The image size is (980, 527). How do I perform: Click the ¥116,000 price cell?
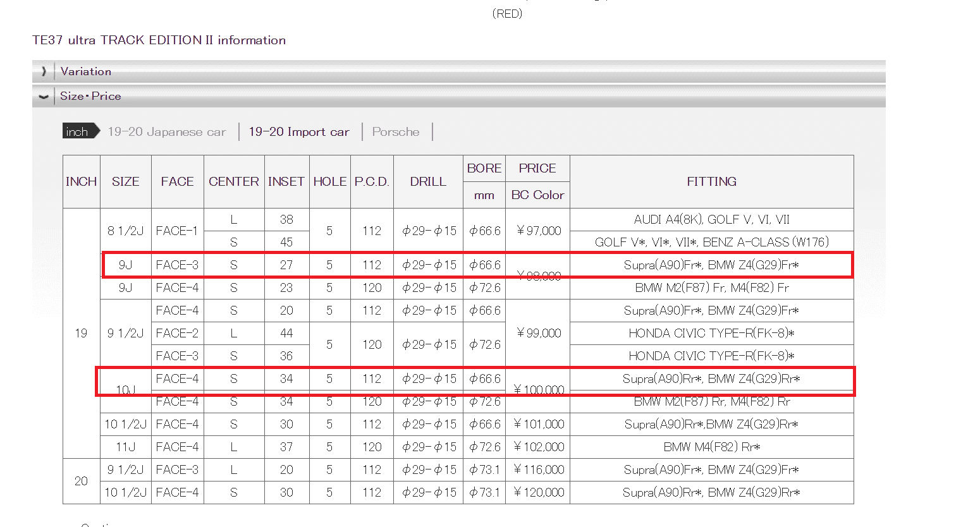537,469
